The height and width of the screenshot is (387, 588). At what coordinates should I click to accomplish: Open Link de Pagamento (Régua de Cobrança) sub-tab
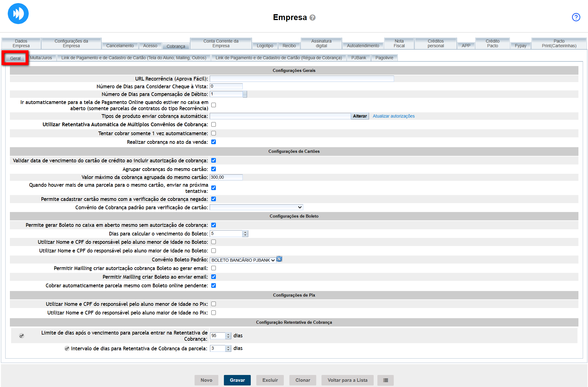click(x=279, y=58)
